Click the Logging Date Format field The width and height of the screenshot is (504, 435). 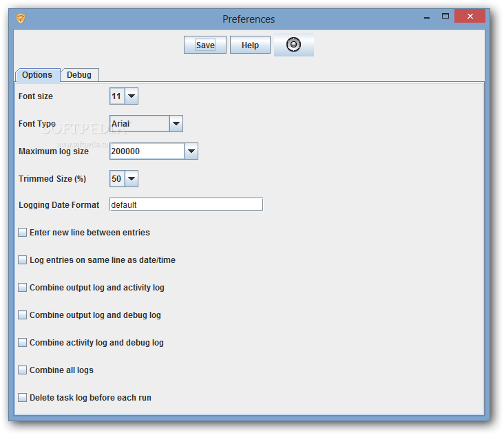tap(186, 204)
